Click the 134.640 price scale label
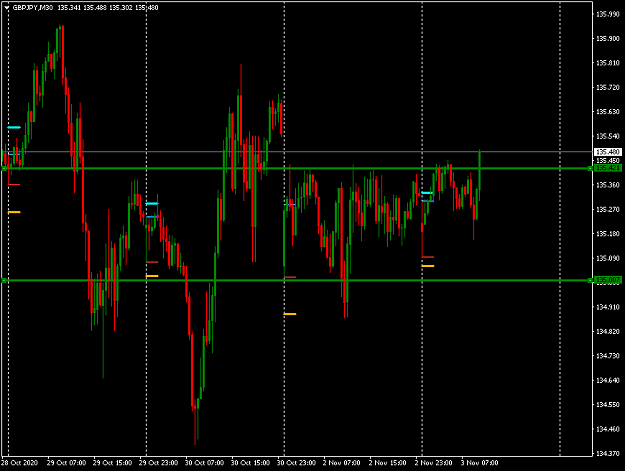This screenshot has width=625, height=471. [x=608, y=380]
